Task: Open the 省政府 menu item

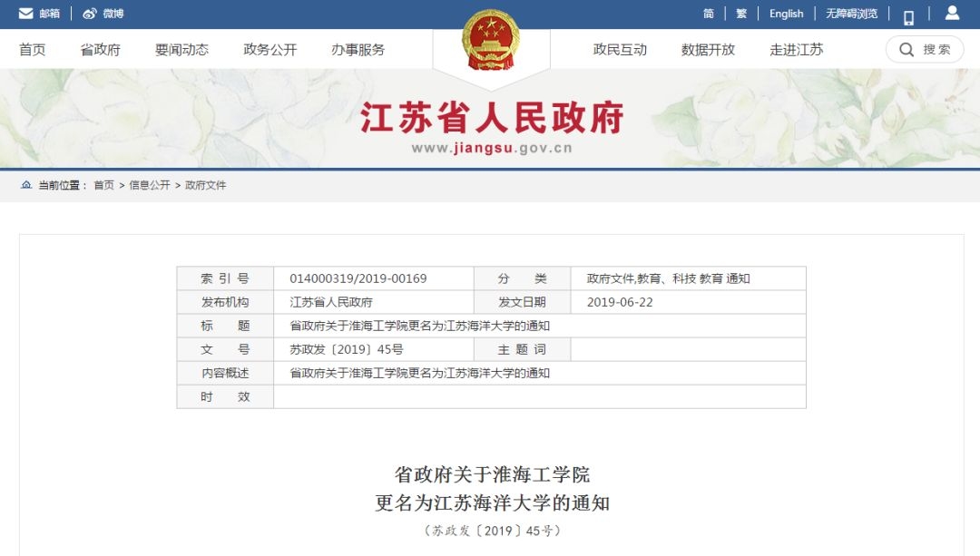Action: point(100,49)
